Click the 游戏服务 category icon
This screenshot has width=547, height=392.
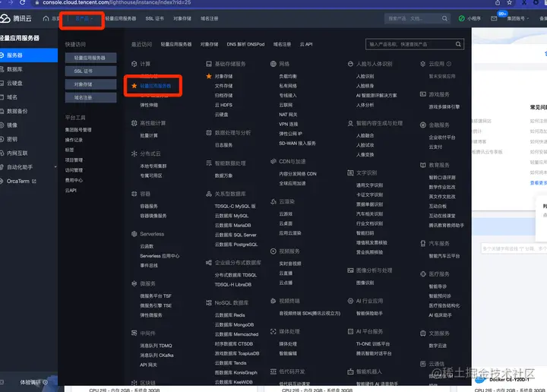[423, 94]
